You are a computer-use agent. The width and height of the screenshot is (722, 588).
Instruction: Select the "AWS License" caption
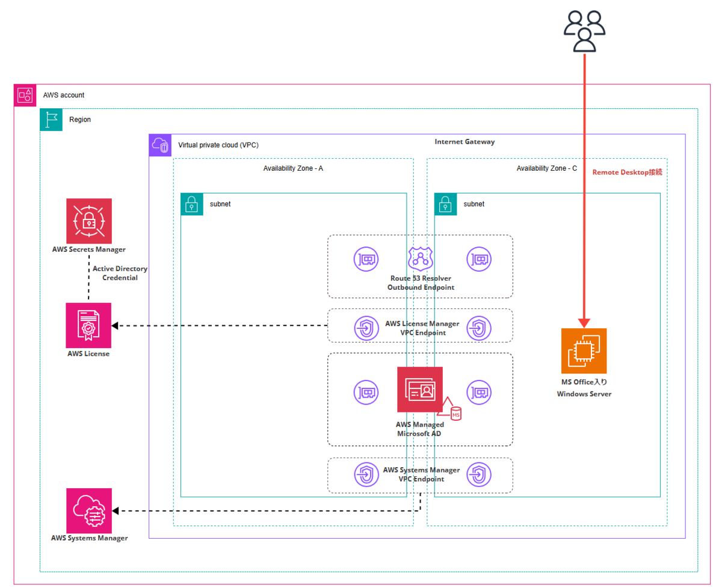pos(88,354)
